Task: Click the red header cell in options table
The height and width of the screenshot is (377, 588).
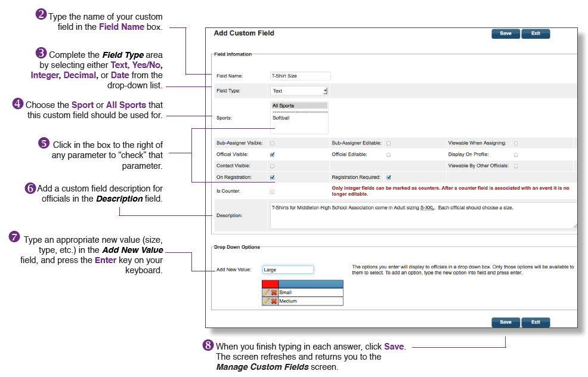Action: pos(270,284)
